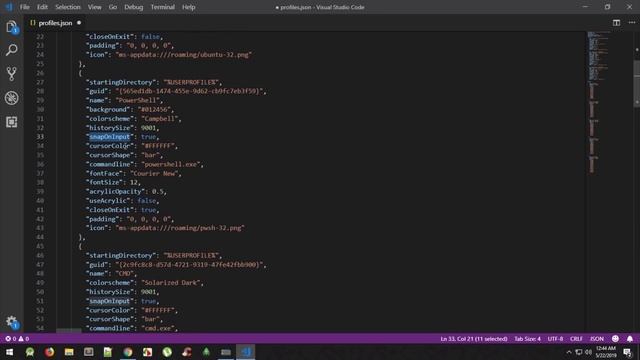Click the acrylicOpacity 0.5 value
Screen dimensions: 640x360
point(158,191)
